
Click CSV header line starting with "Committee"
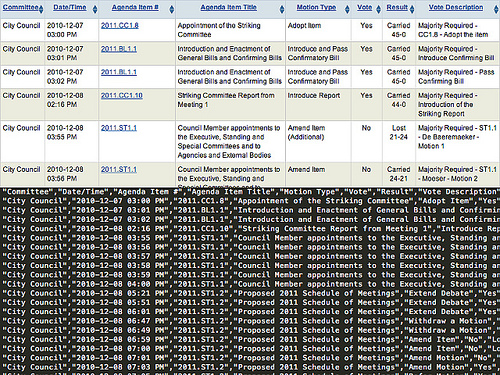[250, 192]
